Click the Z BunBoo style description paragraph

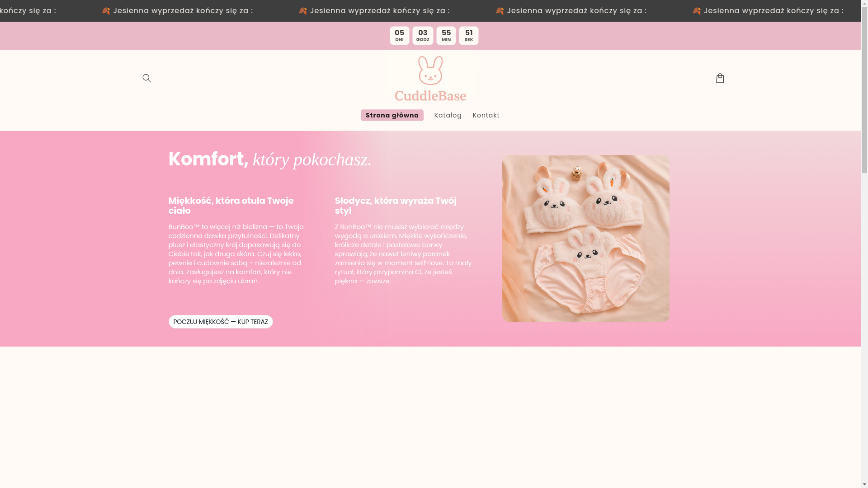point(403,254)
